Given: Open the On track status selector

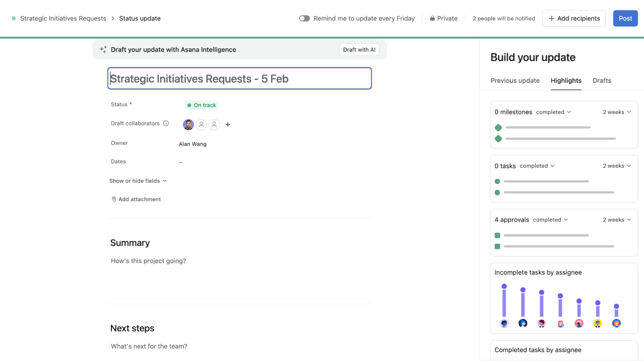Looking at the screenshot, I should [x=201, y=105].
